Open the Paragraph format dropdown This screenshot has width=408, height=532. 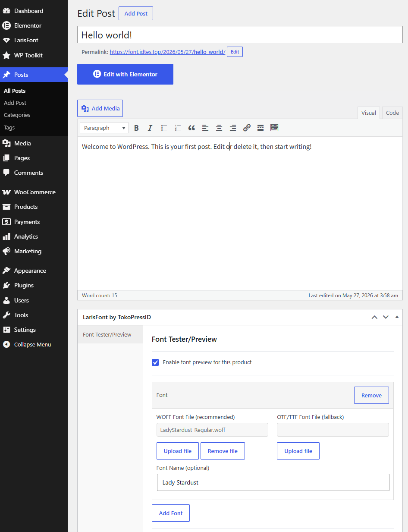tap(104, 128)
